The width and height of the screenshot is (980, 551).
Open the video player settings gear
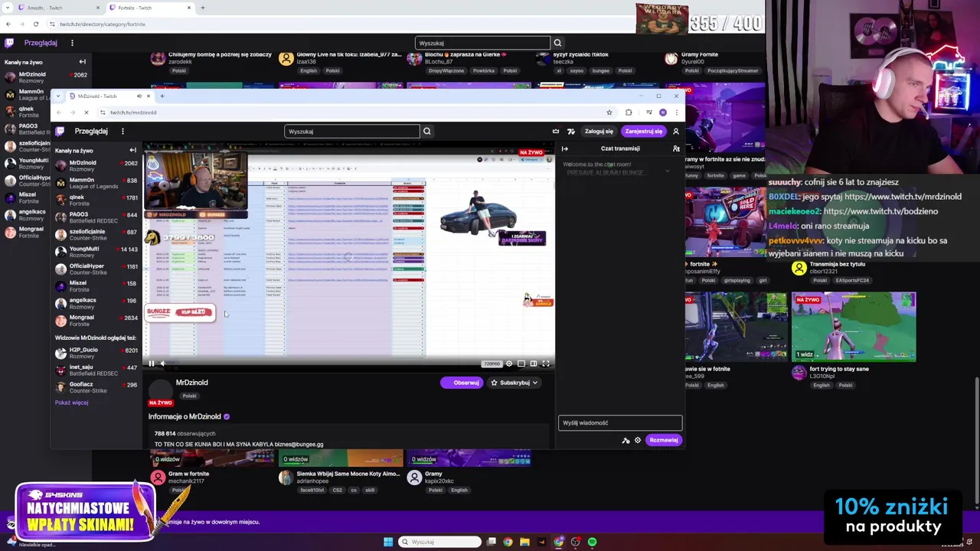509,364
